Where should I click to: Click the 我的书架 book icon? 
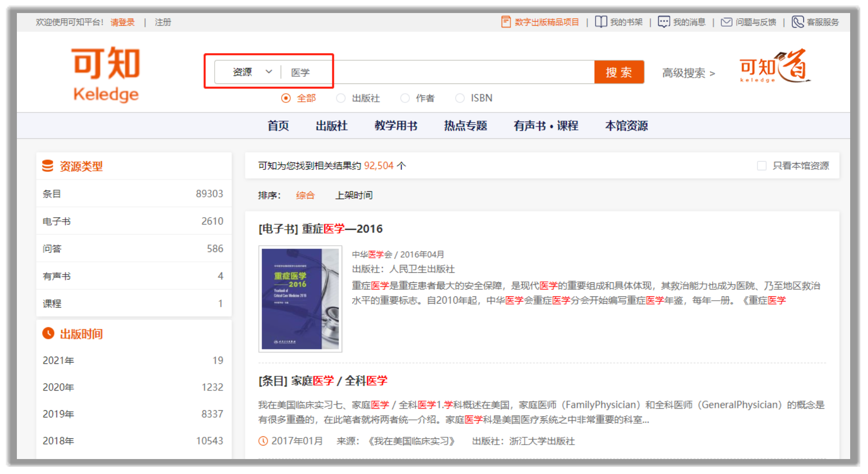point(601,22)
